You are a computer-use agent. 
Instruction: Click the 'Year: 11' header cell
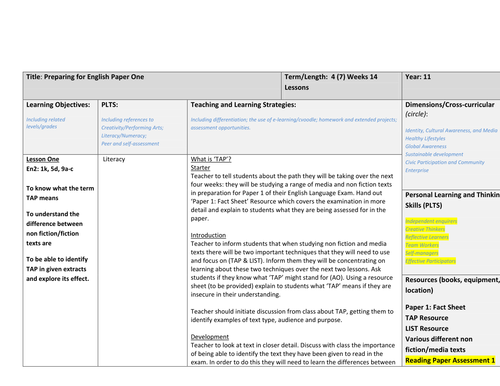pyautogui.click(x=451, y=85)
